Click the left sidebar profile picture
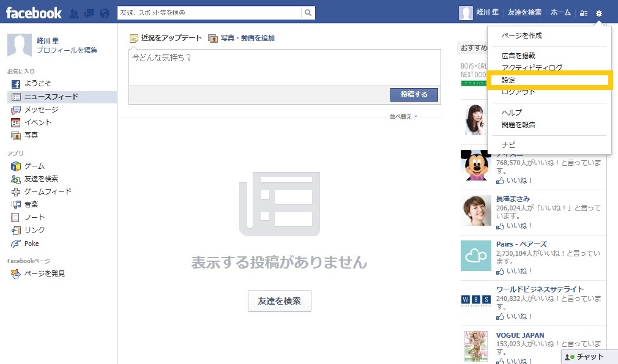The width and height of the screenshot is (618, 364). [x=20, y=45]
